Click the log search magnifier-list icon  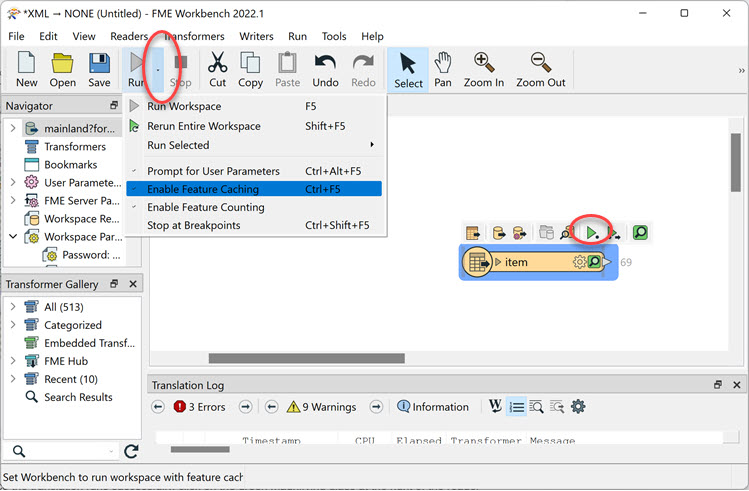(x=536, y=407)
